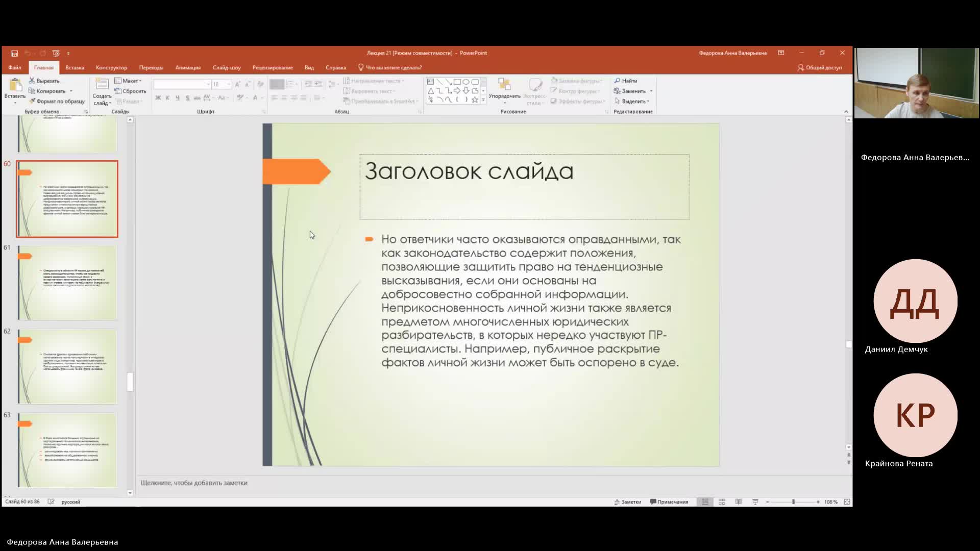
Task: Switch to the Вставка ribbon tab
Action: pyautogui.click(x=75, y=67)
